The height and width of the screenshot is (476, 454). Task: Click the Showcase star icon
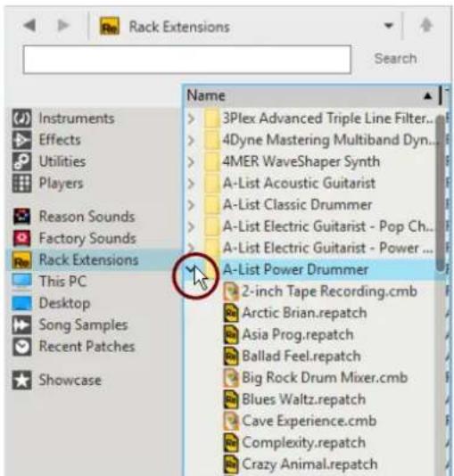point(21,380)
